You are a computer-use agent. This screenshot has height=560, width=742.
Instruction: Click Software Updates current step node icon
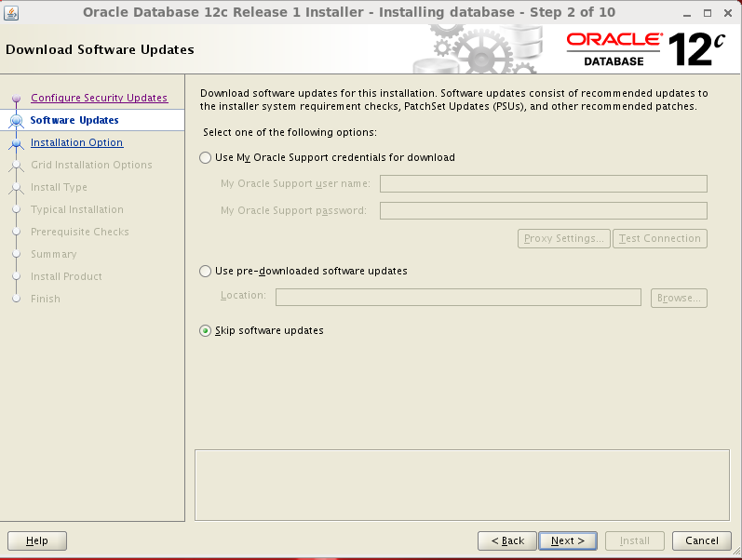tap(17, 121)
